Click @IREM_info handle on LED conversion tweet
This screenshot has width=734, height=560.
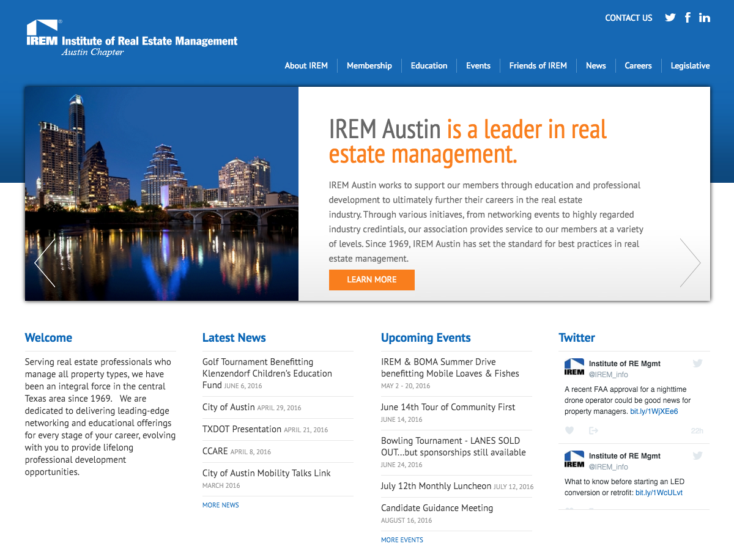(609, 467)
